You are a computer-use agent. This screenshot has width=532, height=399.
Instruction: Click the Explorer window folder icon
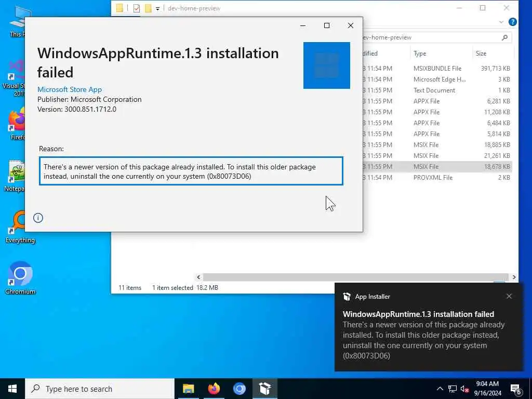coord(120,8)
